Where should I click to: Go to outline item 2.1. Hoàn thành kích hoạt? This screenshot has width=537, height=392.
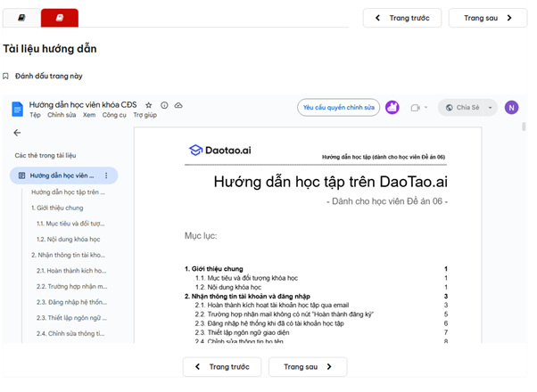tap(71, 271)
